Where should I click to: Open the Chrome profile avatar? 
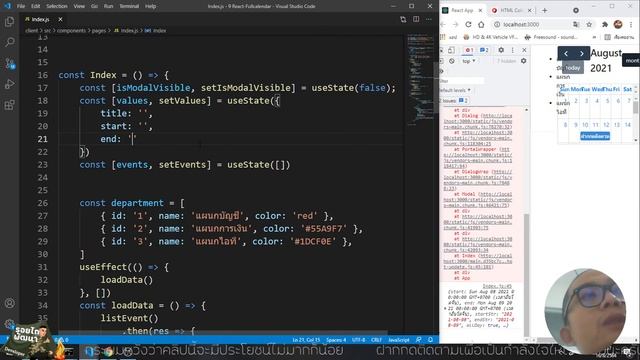pos(618,24)
